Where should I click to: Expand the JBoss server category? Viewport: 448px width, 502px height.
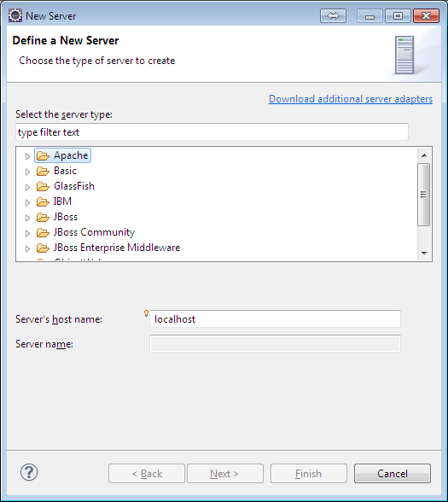pyautogui.click(x=27, y=218)
